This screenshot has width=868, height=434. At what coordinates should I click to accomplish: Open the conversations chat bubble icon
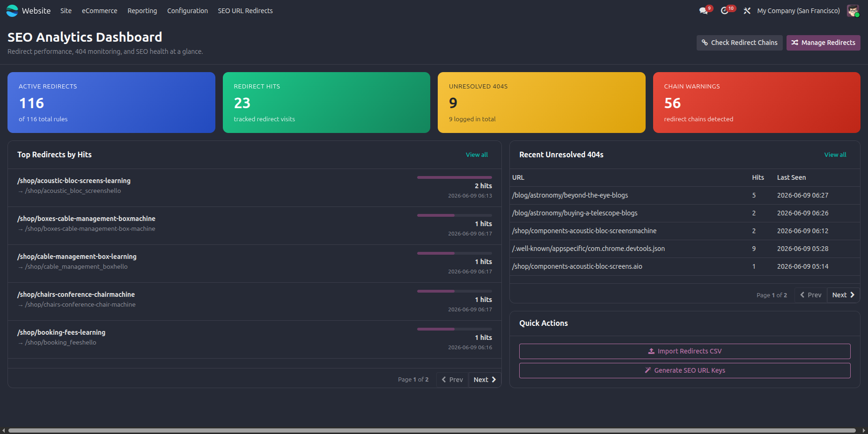tap(704, 11)
